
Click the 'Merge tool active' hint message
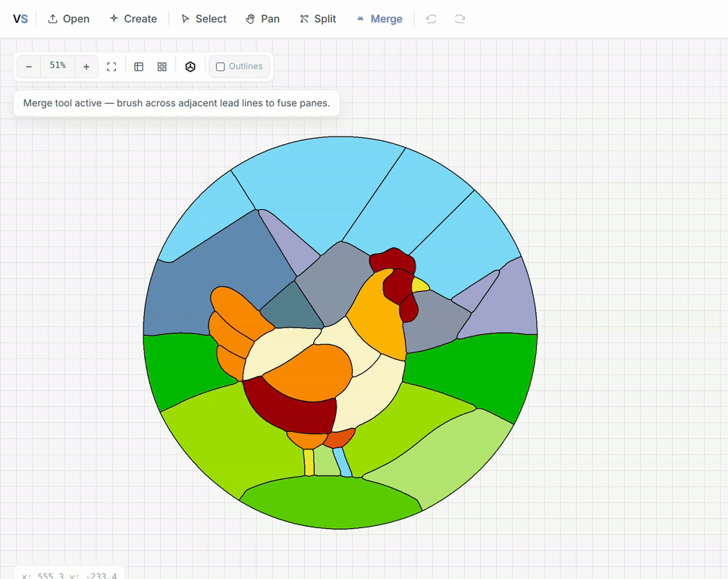click(x=177, y=103)
